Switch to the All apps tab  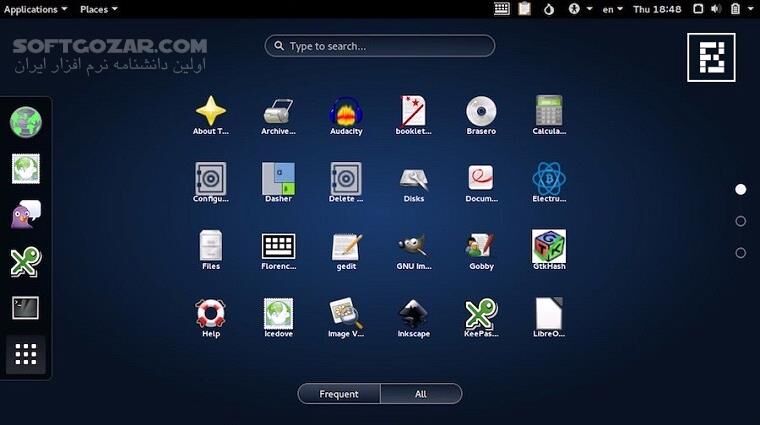click(421, 394)
